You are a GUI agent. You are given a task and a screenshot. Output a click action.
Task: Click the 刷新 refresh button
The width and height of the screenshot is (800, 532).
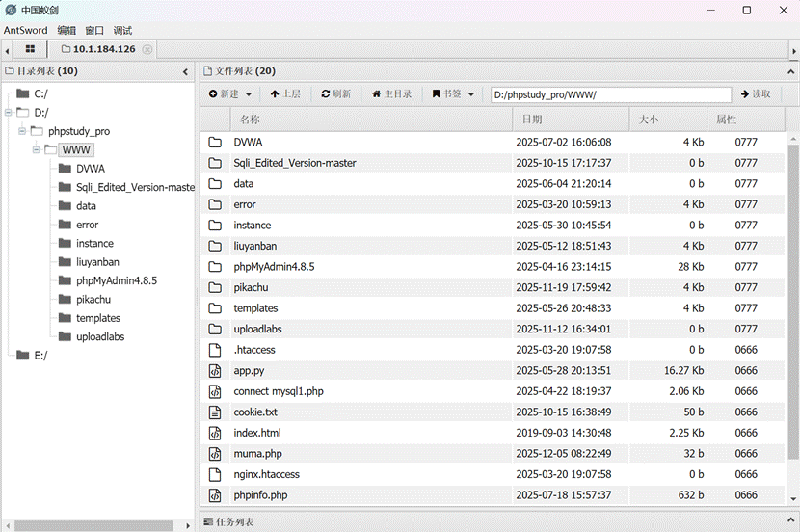336,93
